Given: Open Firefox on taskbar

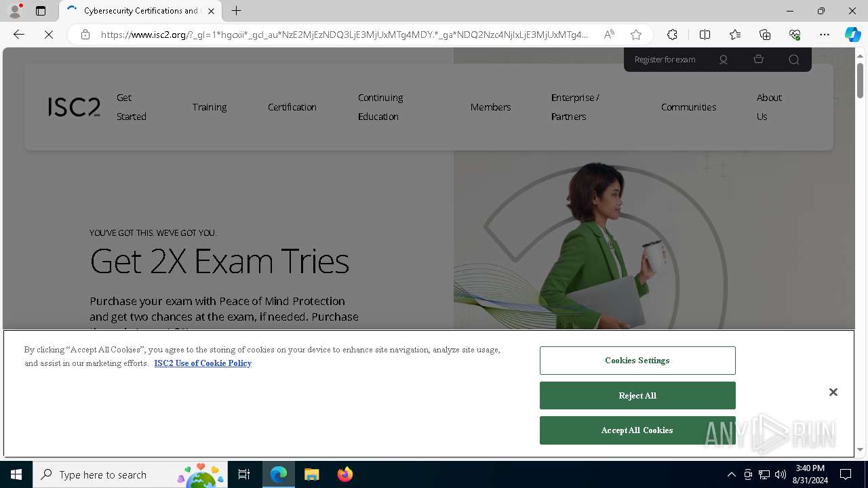Looking at the screenshot, I should coord(344,474).
